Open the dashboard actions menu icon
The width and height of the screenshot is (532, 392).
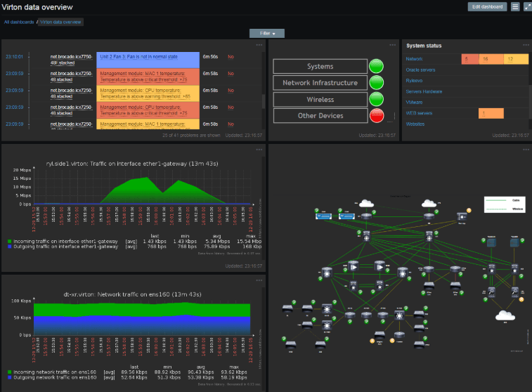click(515, 7)
